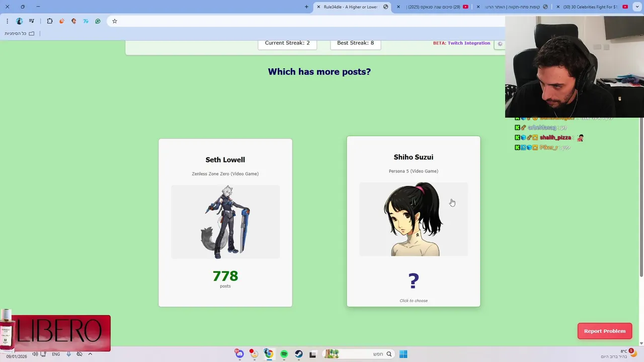
Task: Bookmark this page with the star icon
Action: 115,21
